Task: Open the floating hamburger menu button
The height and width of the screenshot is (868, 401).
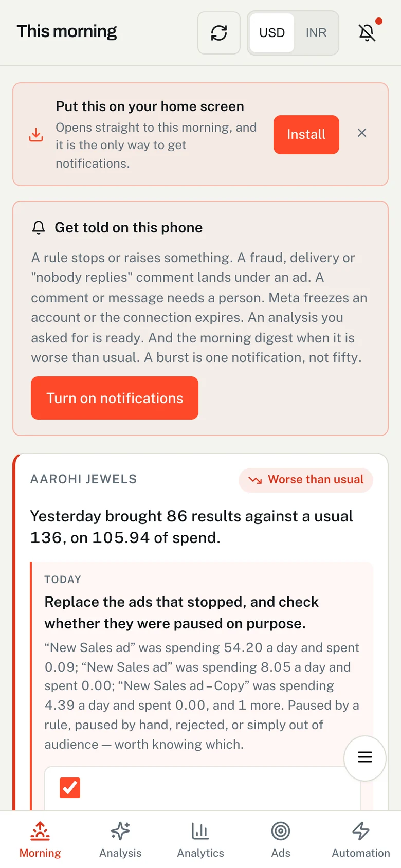Action: 365,757
